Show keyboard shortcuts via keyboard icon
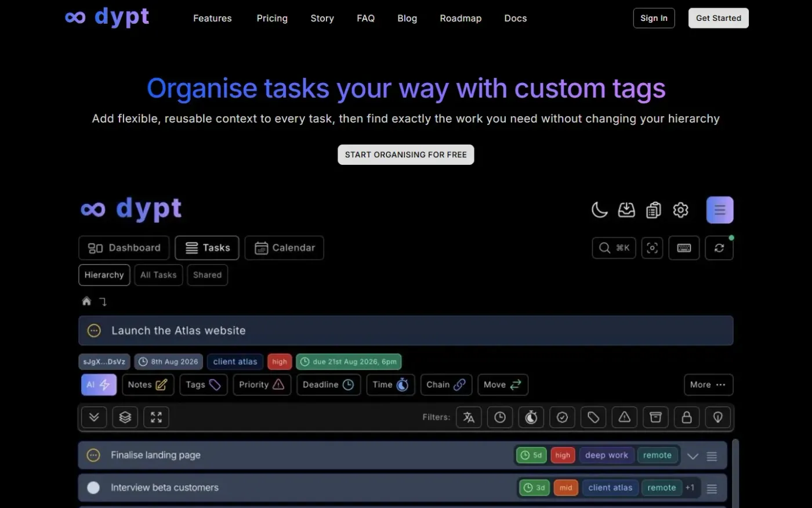The width and height of the screenshot is (812, 508). click(x=684, y=248)
